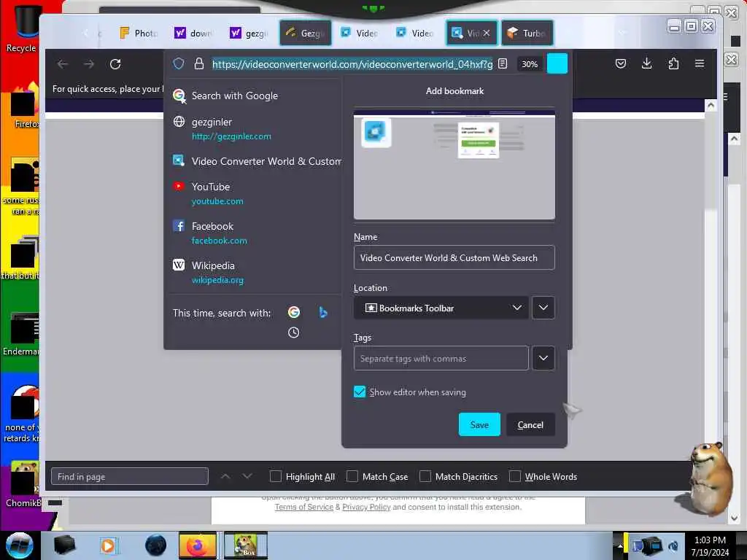Open the Box hamster taskbar app
The width and height of the screenshot is (747, 560).
pyautogui.click(x=246, y=545)
